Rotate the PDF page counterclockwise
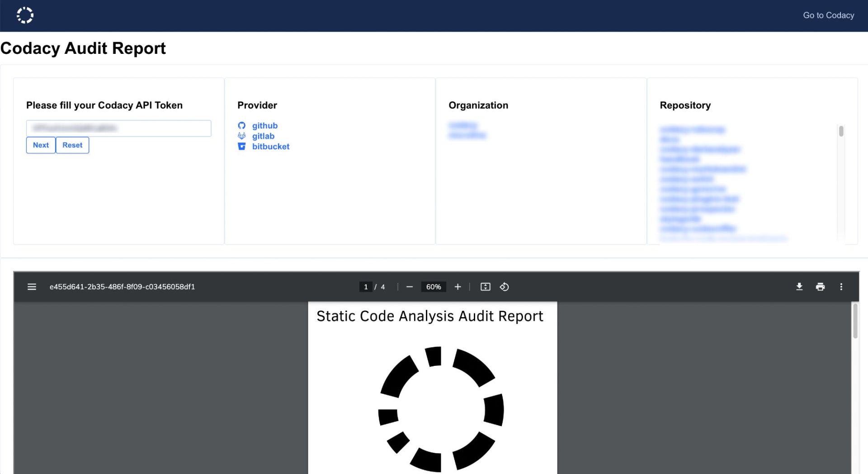 tap(504, 286)
